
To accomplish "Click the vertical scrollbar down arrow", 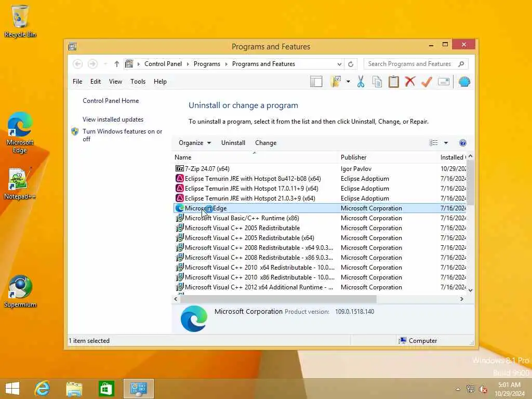I will click(470, 290).
